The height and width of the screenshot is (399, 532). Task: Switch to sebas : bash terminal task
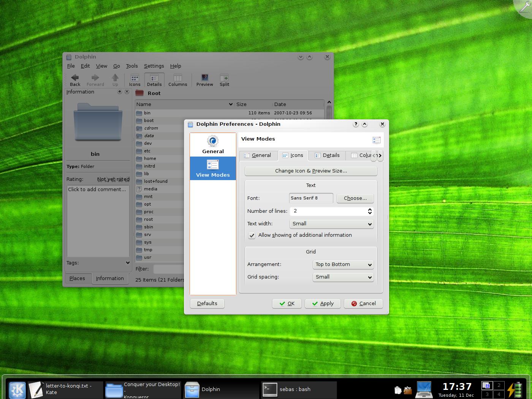pyautogui.click(x=299, y=389)
